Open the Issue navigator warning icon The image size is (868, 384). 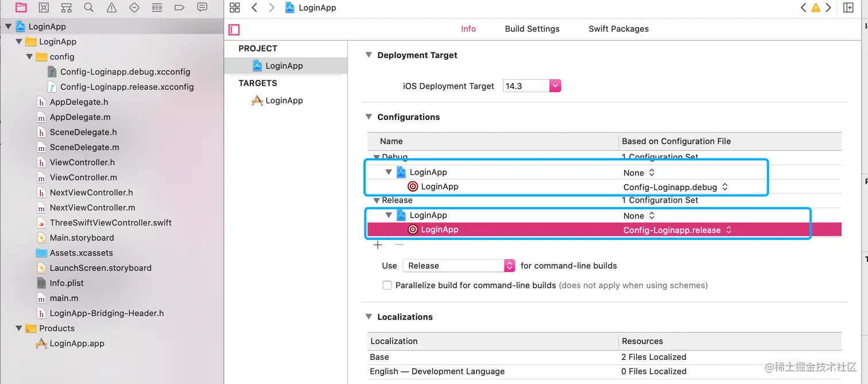[x=111, y=7]
